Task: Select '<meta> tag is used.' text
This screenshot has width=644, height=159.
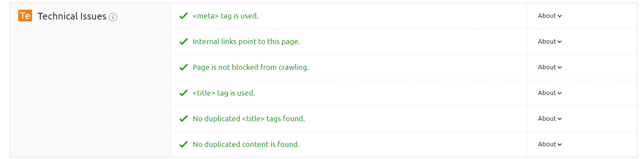Action: (225, 16)
